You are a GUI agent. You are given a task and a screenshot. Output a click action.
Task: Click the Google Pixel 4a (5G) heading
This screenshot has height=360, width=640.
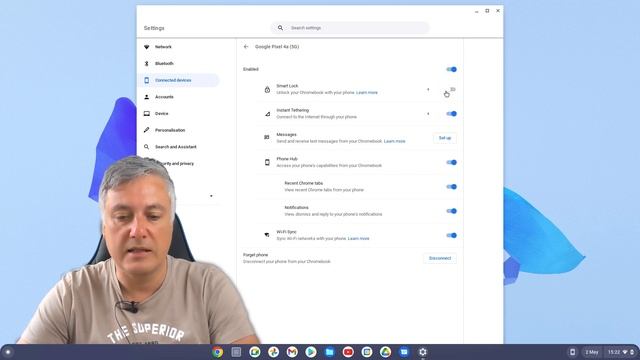pyautogui.click(x=277, y=47)
